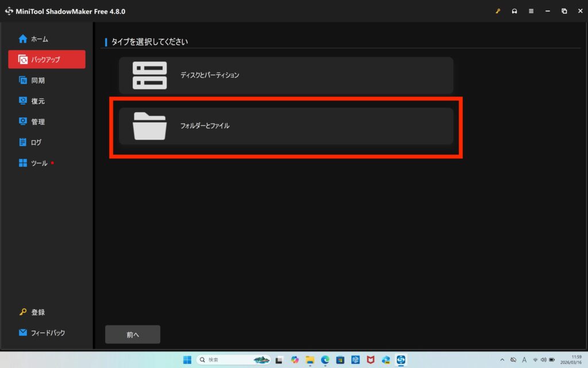This screenshot has height=368, width=588.
Task: Open the 同期 sync page
Action: pos(37,80)
